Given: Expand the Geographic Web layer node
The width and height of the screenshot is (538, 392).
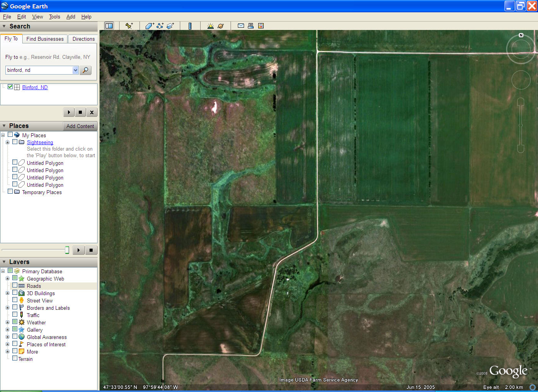Looking at the screenshot, I should 7,279.
